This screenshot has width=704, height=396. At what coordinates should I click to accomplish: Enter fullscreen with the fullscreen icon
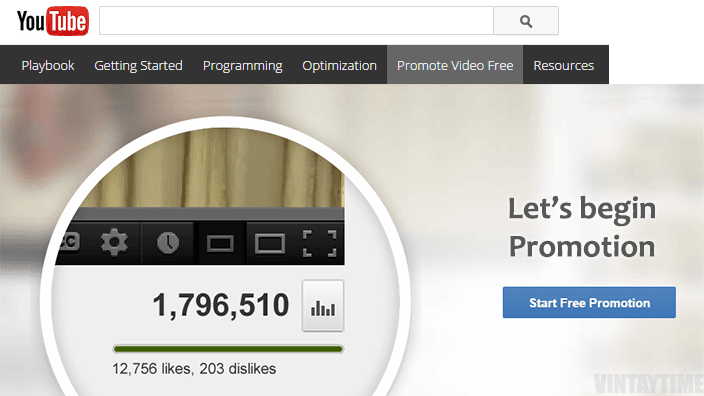pyautogui.click(x=320, y=243)
